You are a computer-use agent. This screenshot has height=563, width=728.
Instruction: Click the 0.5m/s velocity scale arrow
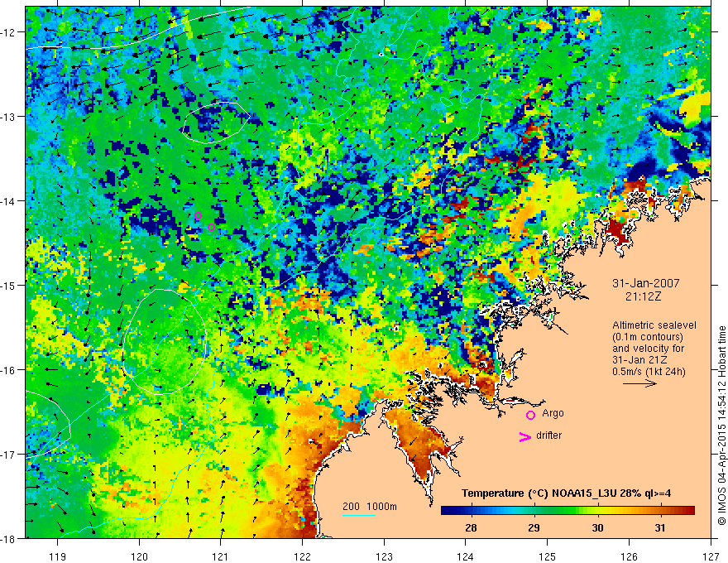tap(639, 383)
